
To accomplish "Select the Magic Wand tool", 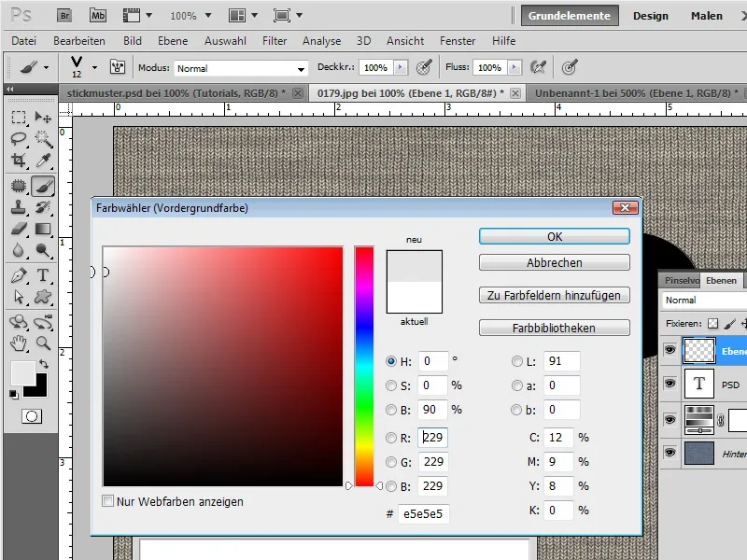I will point(43,138).
